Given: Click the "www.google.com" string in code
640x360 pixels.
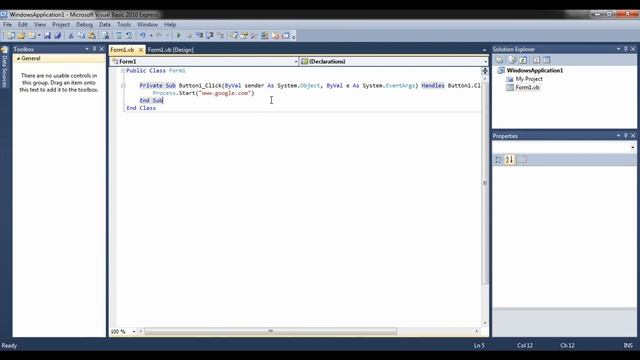Looking at the screenshot, I should (224, 93).
